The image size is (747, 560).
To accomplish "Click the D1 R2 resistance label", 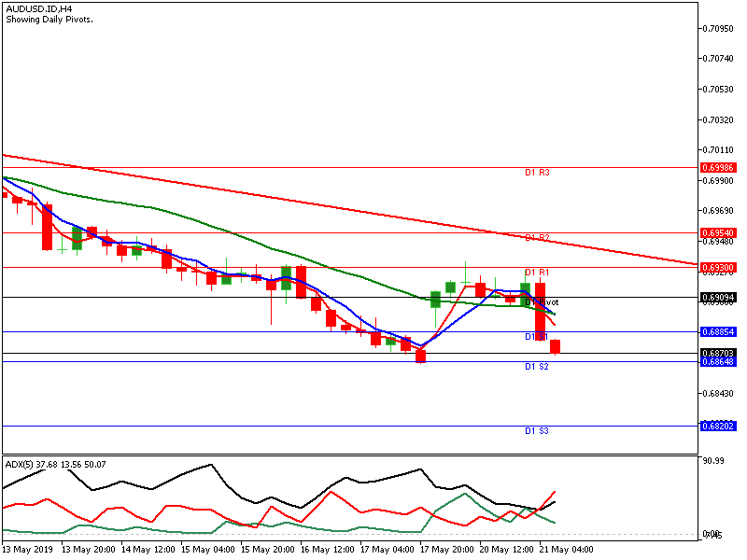I will [x=536, y=238].
